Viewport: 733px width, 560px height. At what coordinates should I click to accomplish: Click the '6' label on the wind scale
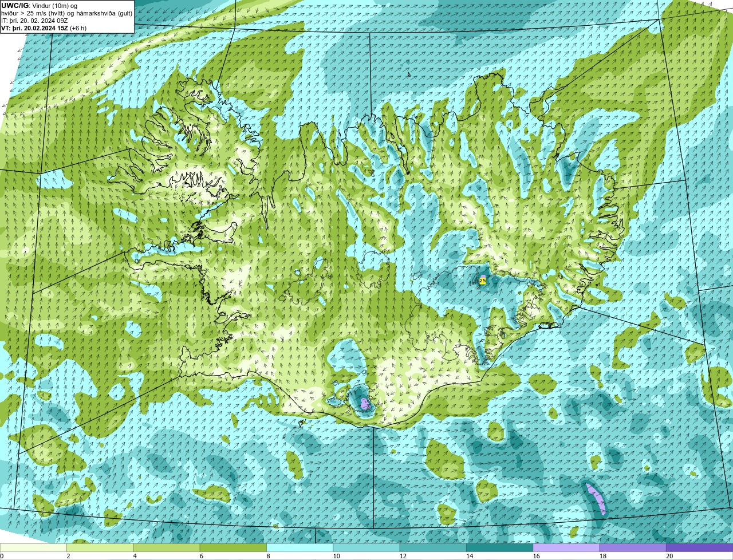tap(202, 556)
